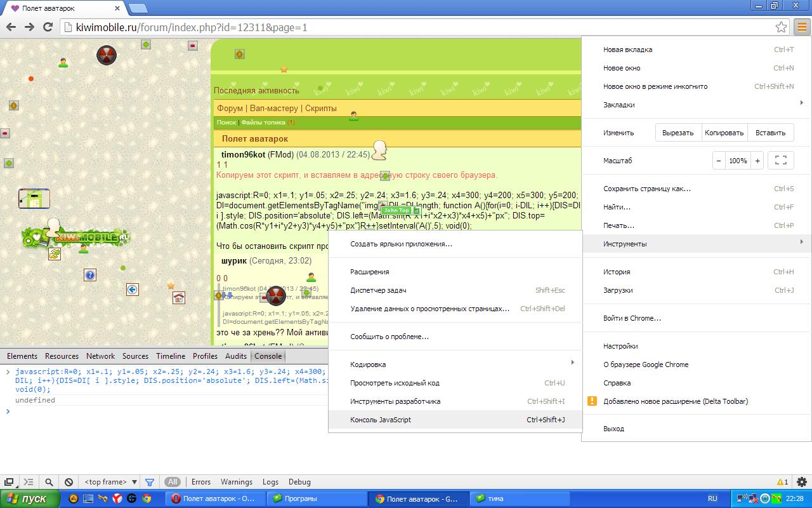Click the DevTools settings gear icon

click(802, 482)
